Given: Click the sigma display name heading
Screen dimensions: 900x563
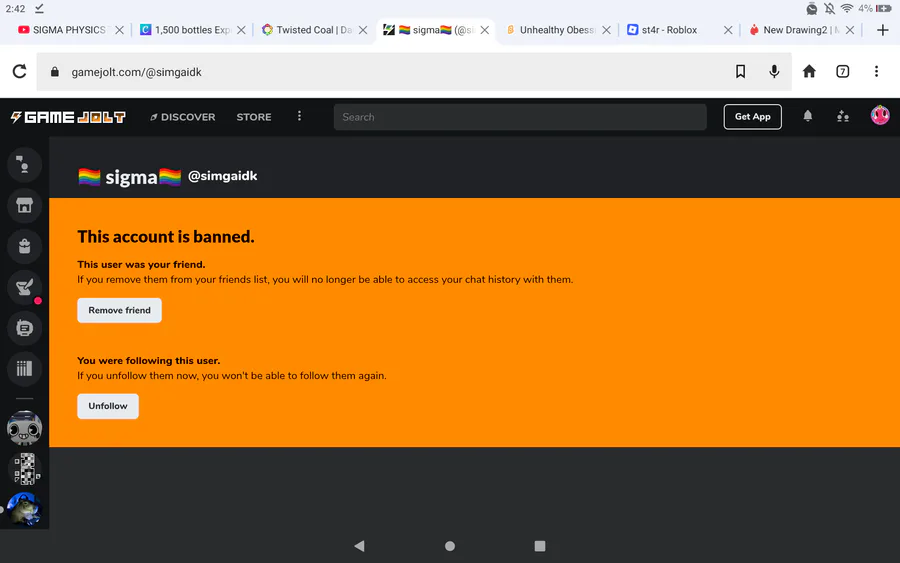Looking at the screenshot, I should 130,177.
